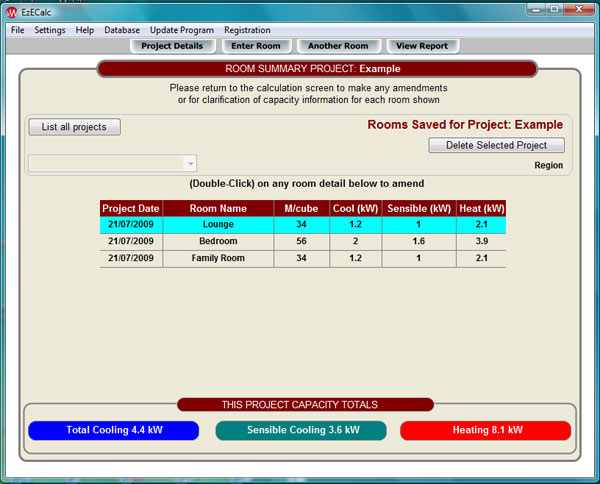Open the Update Program menu

point(181,30)
